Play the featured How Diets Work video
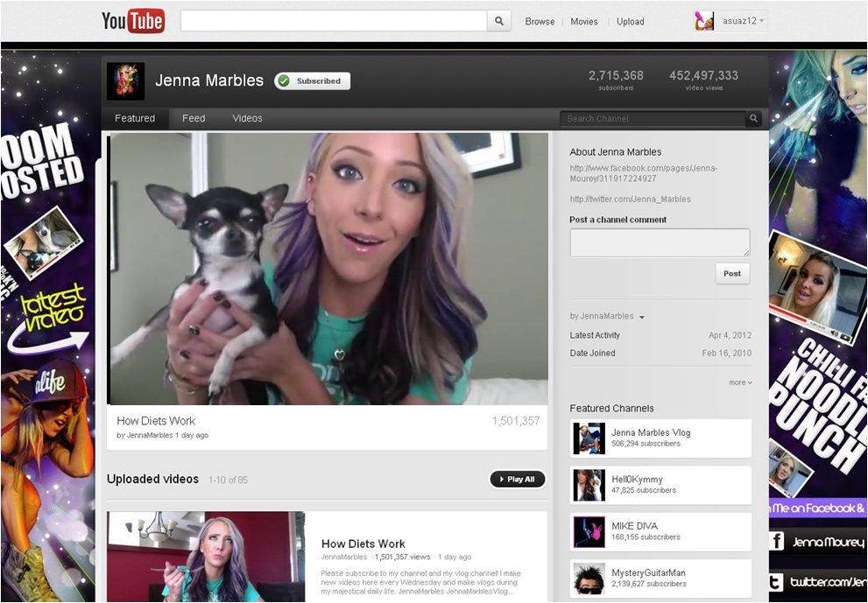 click(x=328, y=269)
